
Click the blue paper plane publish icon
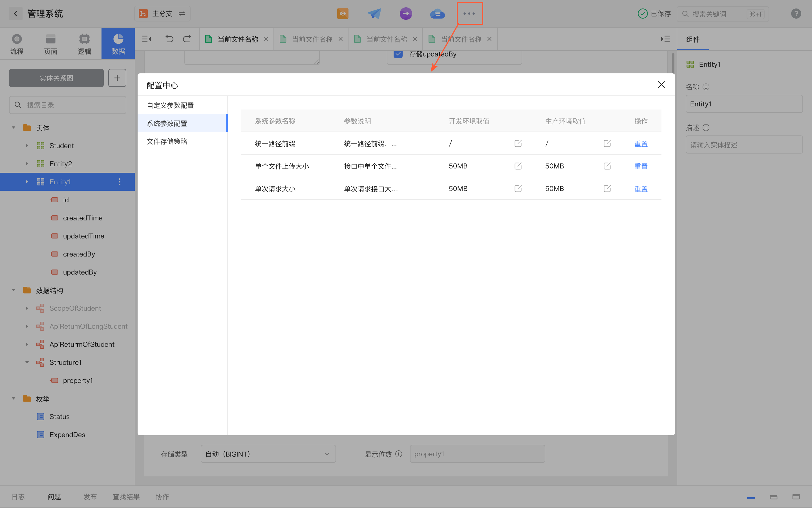(x=374, y=14)
